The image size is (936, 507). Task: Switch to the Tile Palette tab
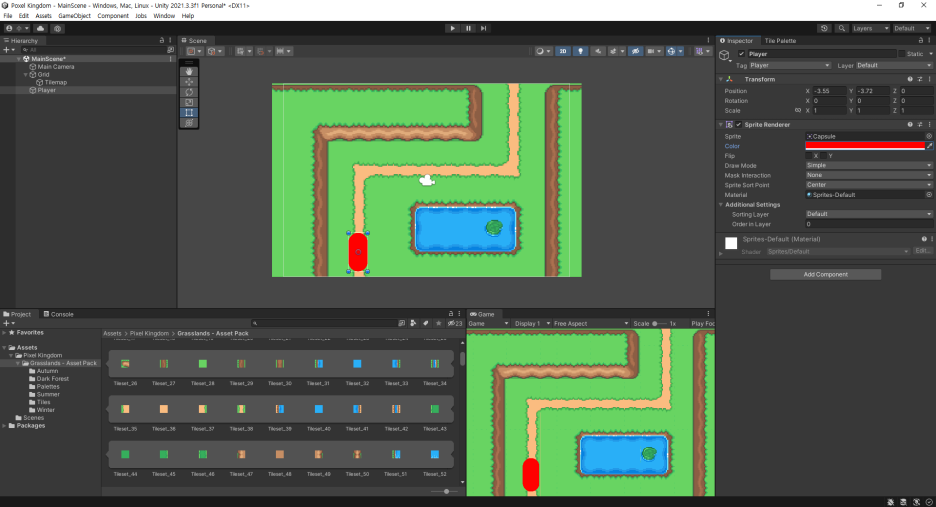tap(780, 41)
